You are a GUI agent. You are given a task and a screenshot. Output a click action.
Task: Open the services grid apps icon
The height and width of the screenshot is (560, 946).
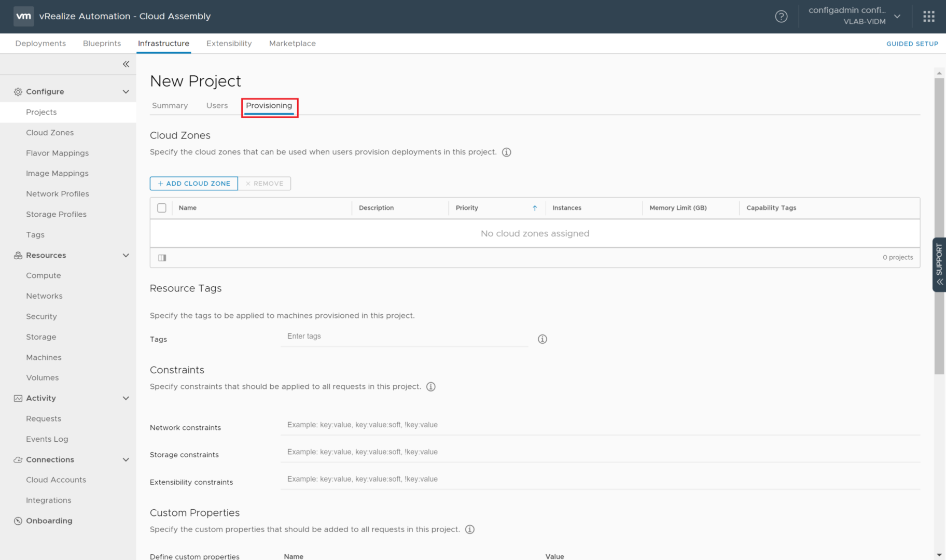tap(929, 17)
